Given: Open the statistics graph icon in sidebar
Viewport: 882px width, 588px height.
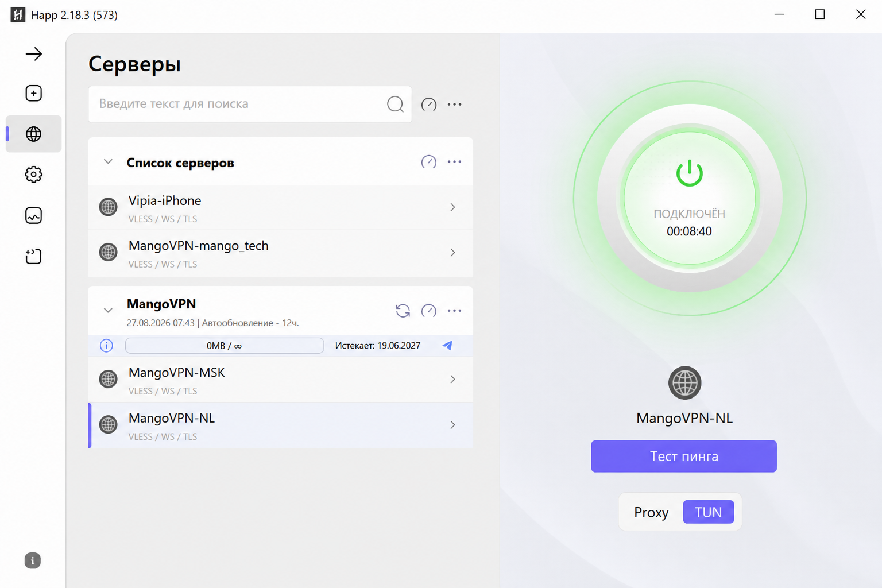Looking at the screenshot, I should point(34,215).
